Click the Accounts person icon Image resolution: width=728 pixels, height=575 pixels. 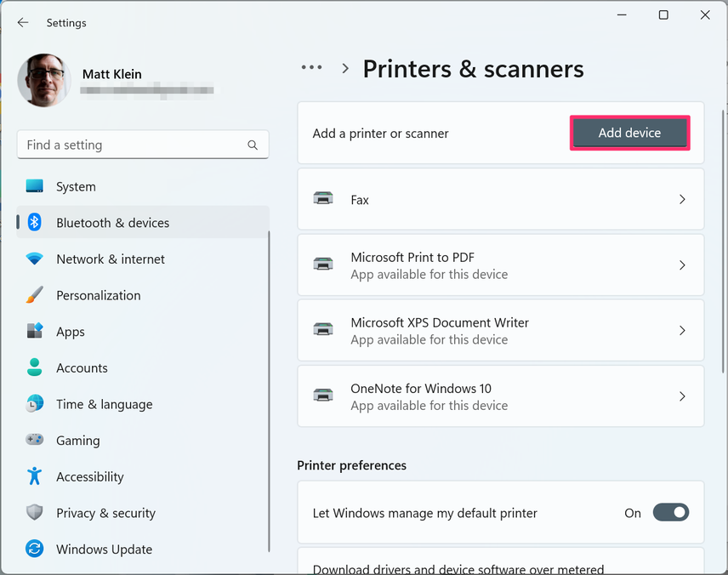pyautogui.click(x=34, y=367)
